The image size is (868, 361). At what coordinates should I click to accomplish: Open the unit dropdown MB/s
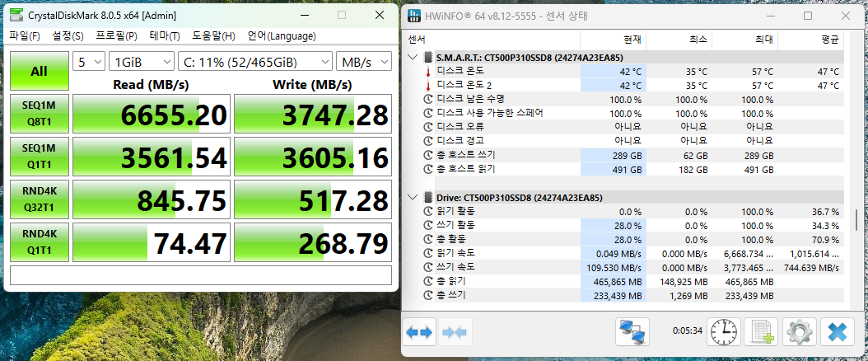[364, 62]
